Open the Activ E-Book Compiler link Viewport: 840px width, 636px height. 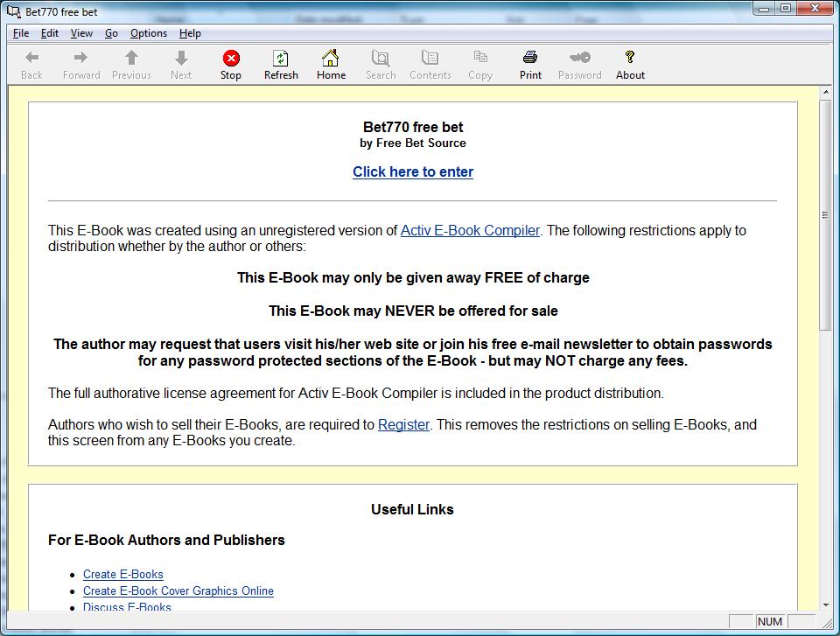(471, 230)
